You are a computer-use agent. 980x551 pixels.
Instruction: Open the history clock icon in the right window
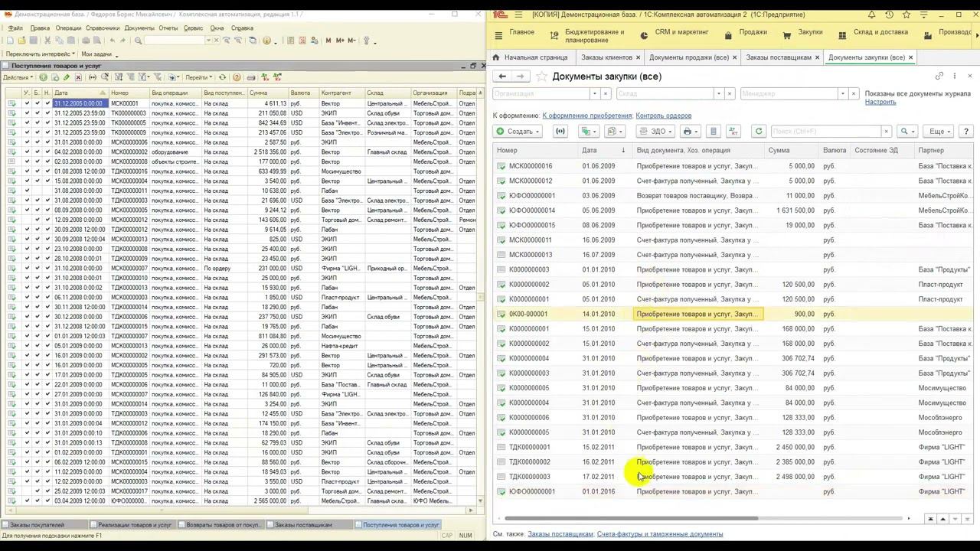point(889,15)
